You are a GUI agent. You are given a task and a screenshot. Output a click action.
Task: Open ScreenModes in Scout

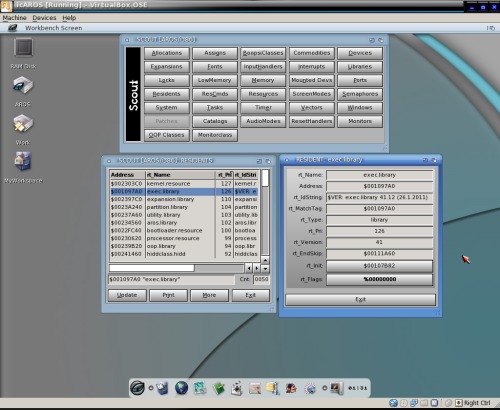[x=312, y=94]
